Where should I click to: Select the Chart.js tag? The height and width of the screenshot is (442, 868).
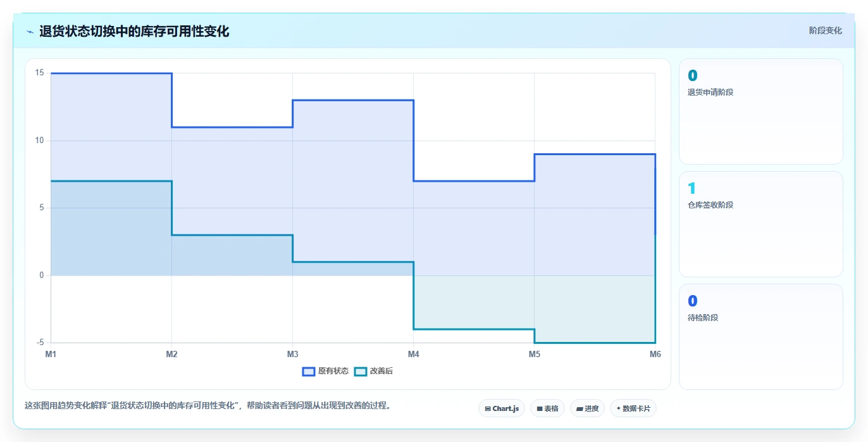coord(502,408)
